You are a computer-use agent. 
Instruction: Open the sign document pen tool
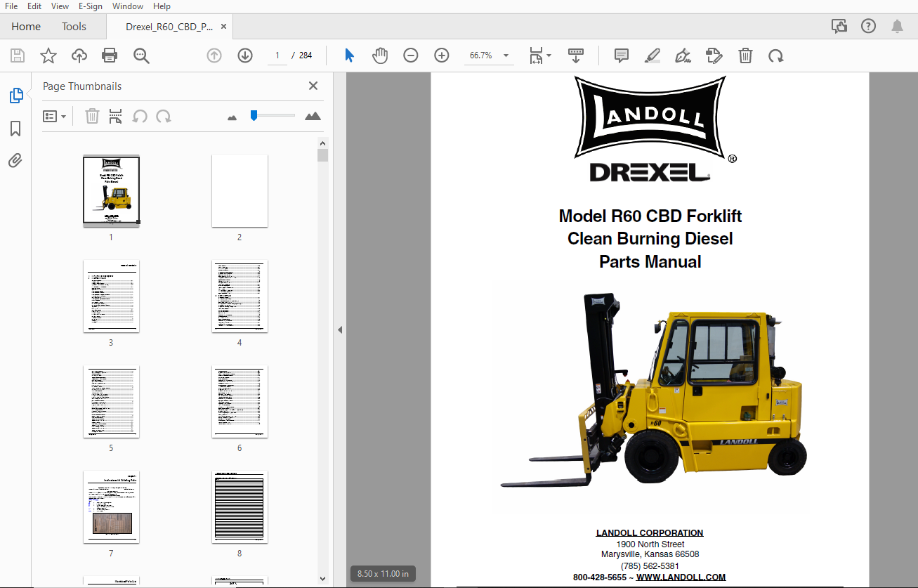[x=683, y=55]
